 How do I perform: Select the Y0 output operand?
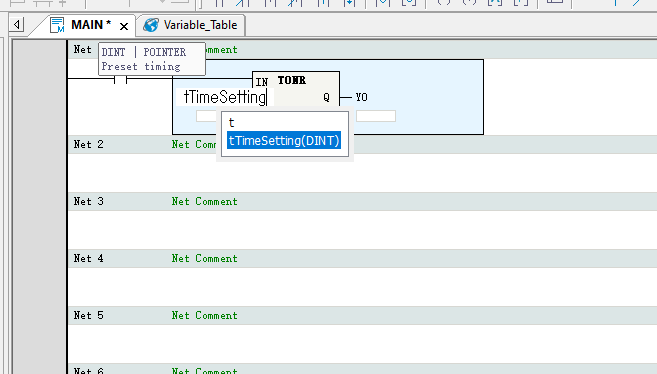pyautogui.click(x=361, y=97)
